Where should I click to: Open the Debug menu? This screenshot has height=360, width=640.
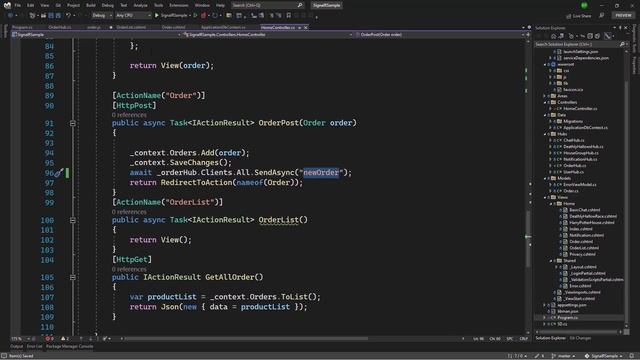pyautogui.click(x=108, y=5)
